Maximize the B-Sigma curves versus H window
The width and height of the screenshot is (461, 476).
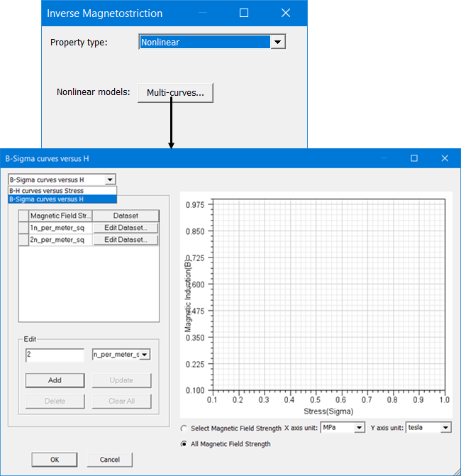click(x=414, y=158)
